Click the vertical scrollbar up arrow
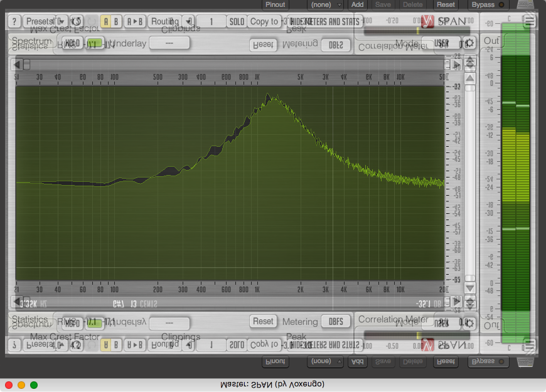The height and width of the screenshot is (392, 546). tap(469, 79)
